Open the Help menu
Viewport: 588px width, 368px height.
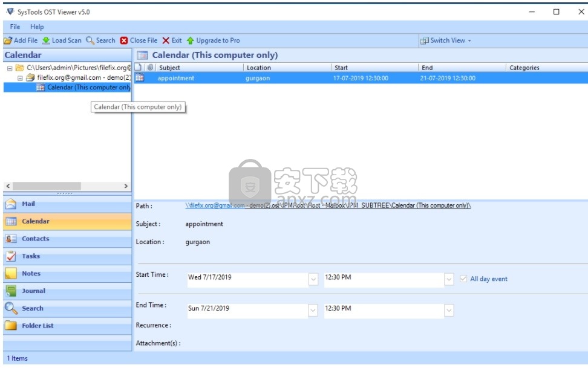pos(37,27)
